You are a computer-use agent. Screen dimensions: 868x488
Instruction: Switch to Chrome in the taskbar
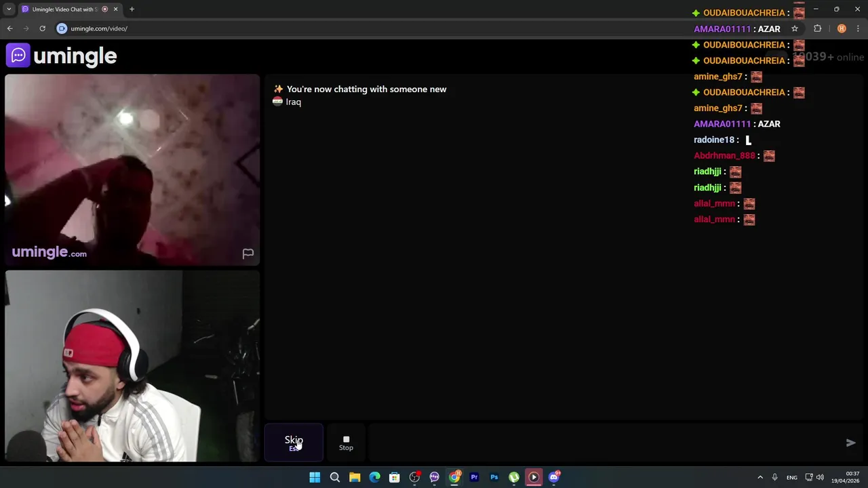tap(454, 477)
